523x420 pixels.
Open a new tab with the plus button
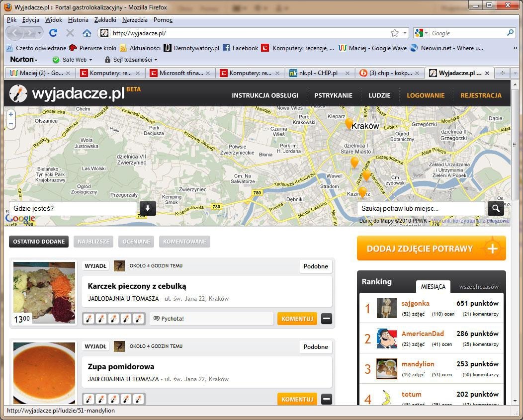[502, 73]
